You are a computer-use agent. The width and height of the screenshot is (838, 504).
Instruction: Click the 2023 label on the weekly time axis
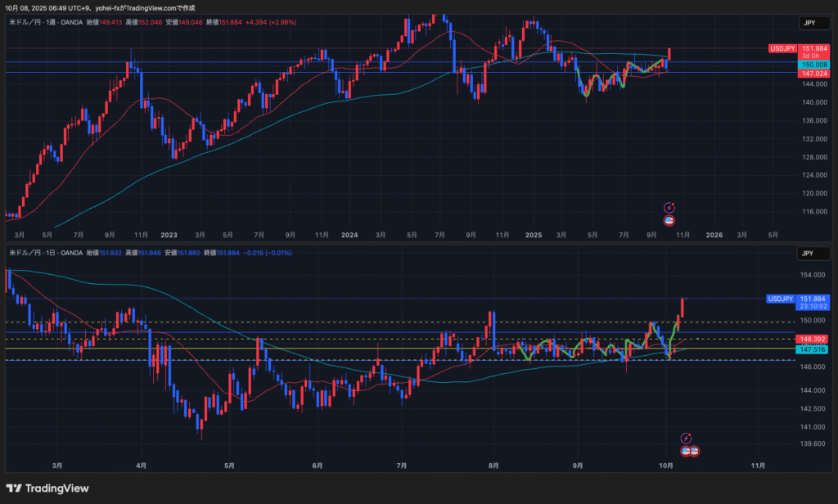[169, 235]
